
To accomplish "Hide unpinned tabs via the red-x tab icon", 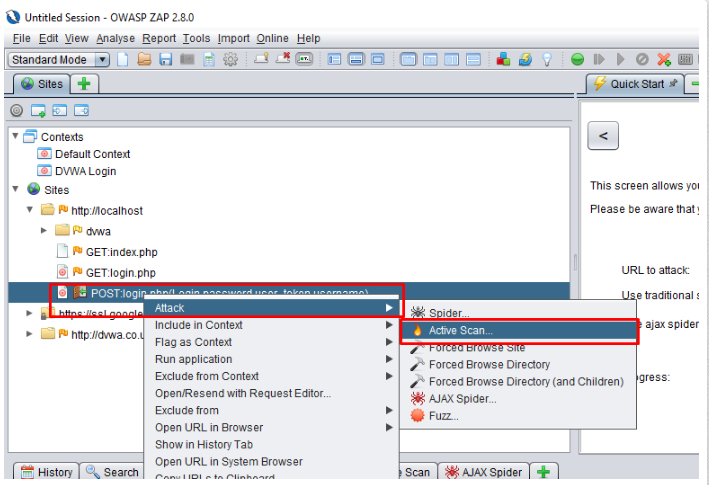I will point(283,59).
